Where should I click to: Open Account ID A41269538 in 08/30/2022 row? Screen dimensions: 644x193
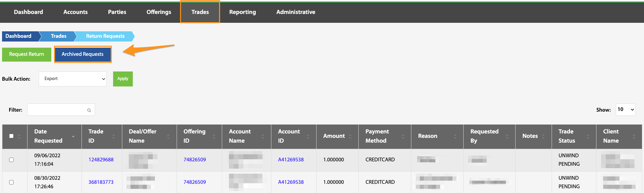pos(291,182)
